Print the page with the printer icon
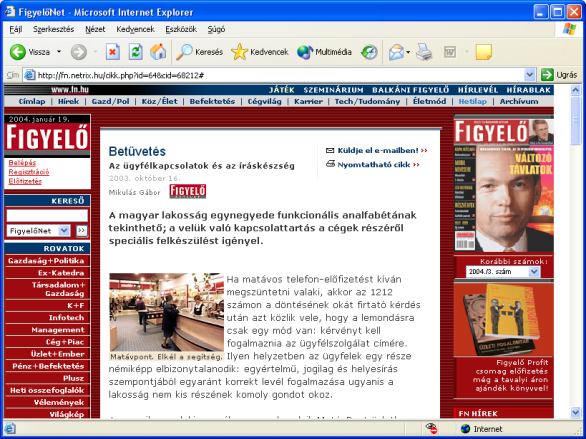The width and height of the screenshot is (586, 439). pyautogui.click(x=424, y=52)
